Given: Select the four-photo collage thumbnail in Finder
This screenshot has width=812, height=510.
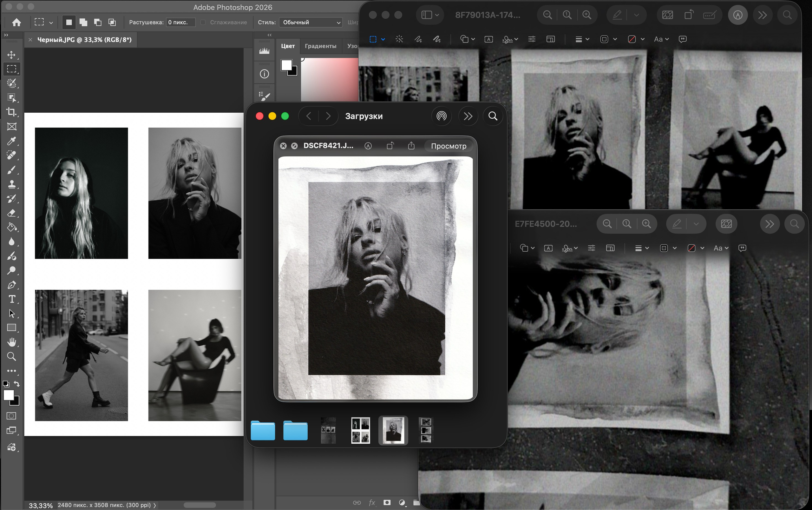Looking at the screenshot, I should click(360, 430).
